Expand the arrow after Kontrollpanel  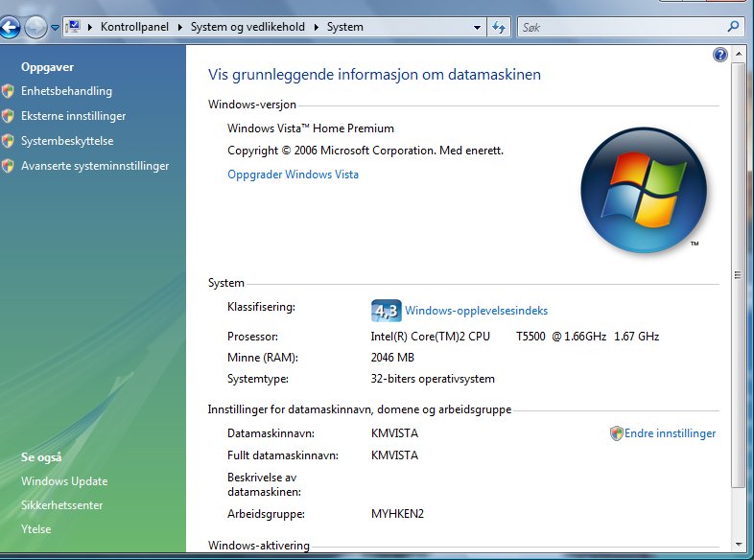pyautogui.click(x=179, y=27)
